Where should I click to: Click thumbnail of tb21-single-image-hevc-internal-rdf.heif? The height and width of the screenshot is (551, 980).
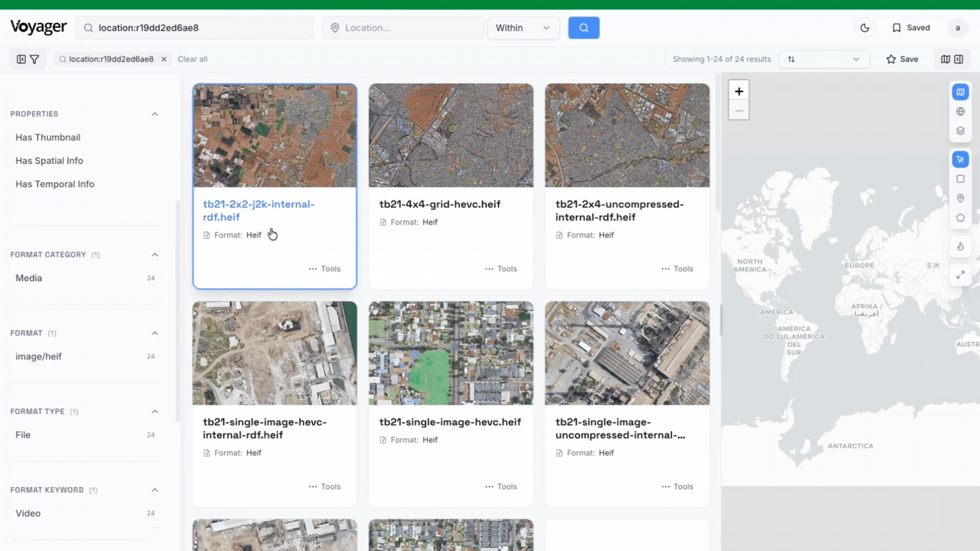[275, 353]
